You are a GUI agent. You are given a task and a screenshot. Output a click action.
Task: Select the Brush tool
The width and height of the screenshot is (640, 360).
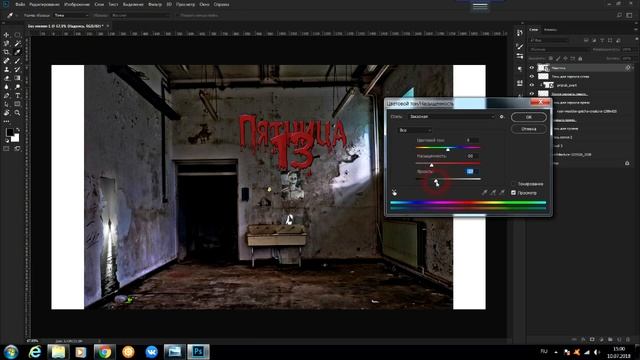17,60
